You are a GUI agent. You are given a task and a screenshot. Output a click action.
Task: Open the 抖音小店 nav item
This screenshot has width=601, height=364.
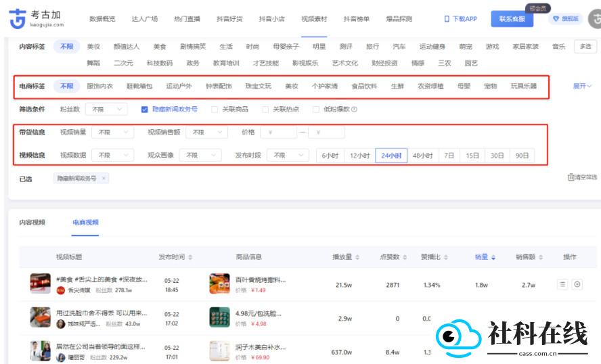tap(272, 19)
